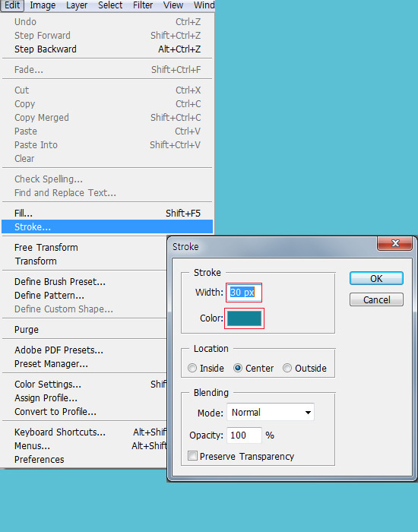This screenshot has height=532, width=418.
Task: Open Color Settings...
Action: 84,385
